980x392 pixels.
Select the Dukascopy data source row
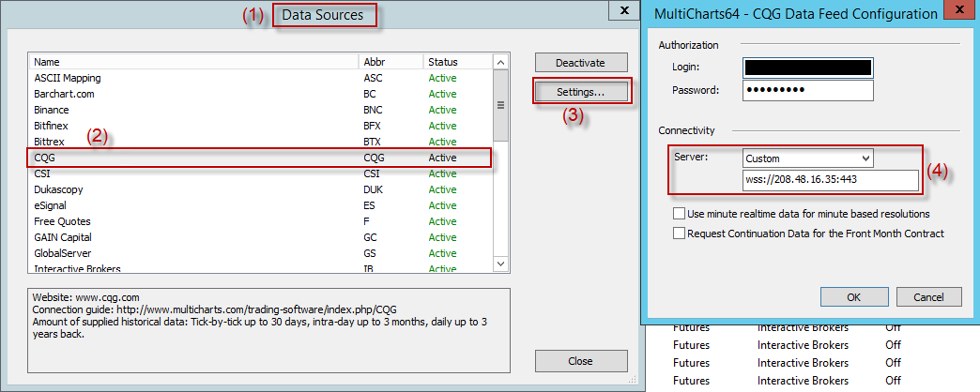(261, 189)
